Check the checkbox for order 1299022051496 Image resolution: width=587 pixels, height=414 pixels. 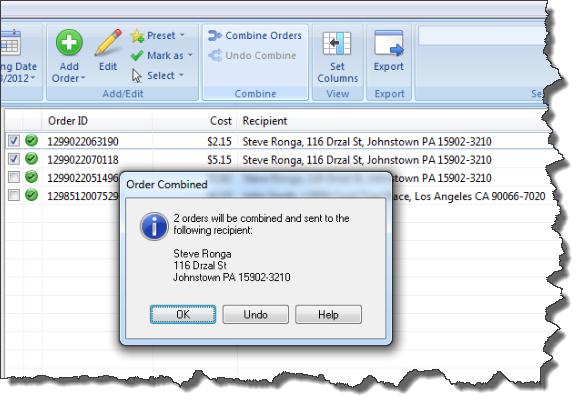[14, 177]
